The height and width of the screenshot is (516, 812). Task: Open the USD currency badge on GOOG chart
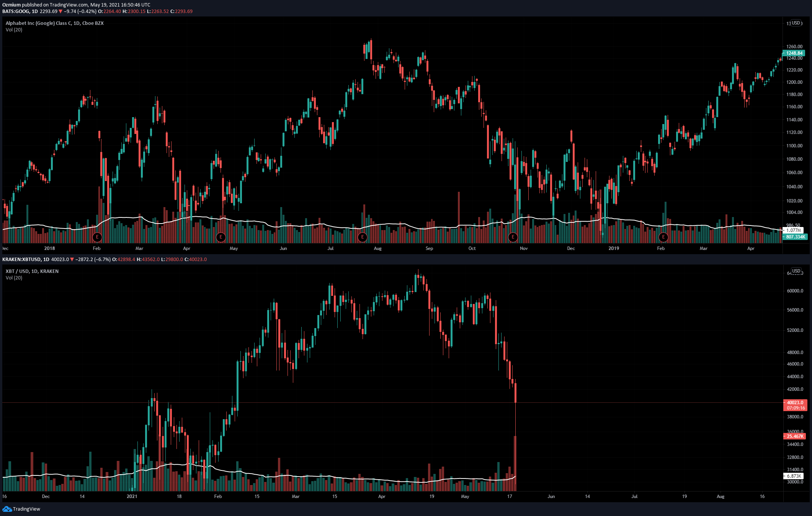(x=796, y=23)
